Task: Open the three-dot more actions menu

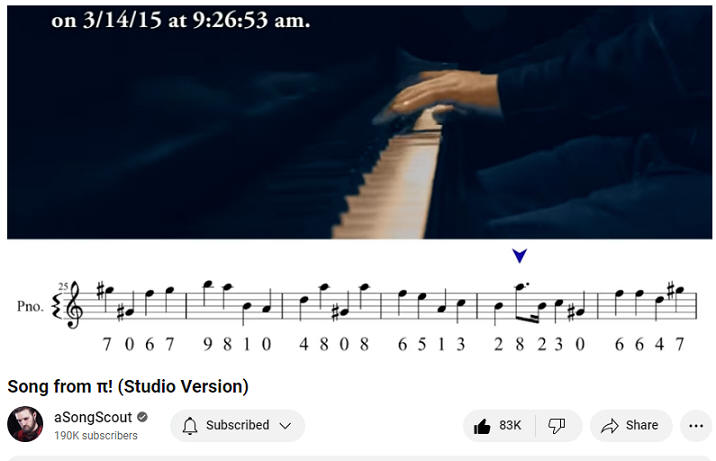Action: [x=696, y=426]
